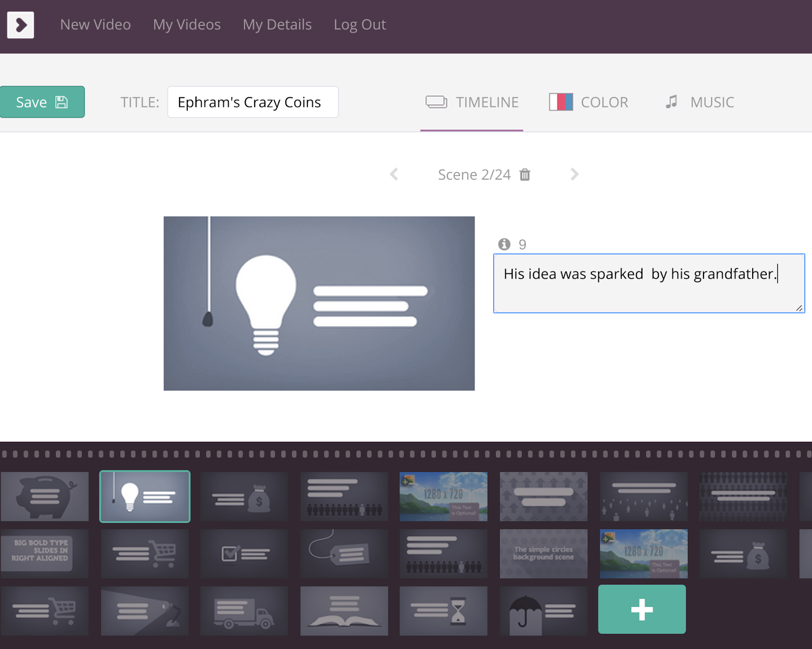Select people-row thumbnail in top filmstrip row
The image size is (812, 649).
(x=344, y=496)
